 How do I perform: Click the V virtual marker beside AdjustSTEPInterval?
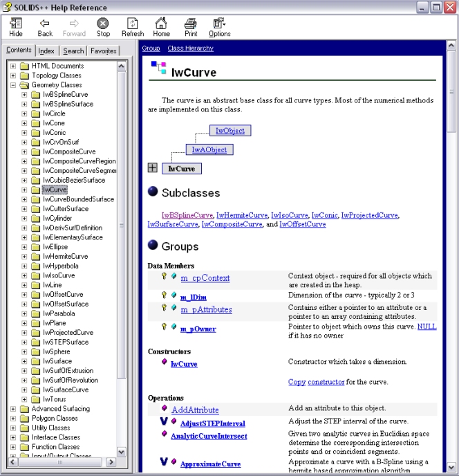[164, 421]
